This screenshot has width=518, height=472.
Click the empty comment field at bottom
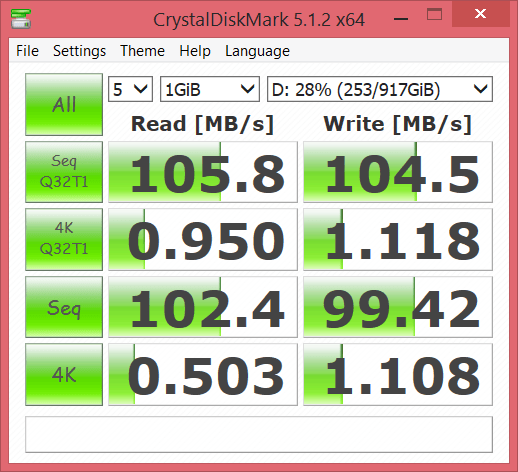(259, 434)
